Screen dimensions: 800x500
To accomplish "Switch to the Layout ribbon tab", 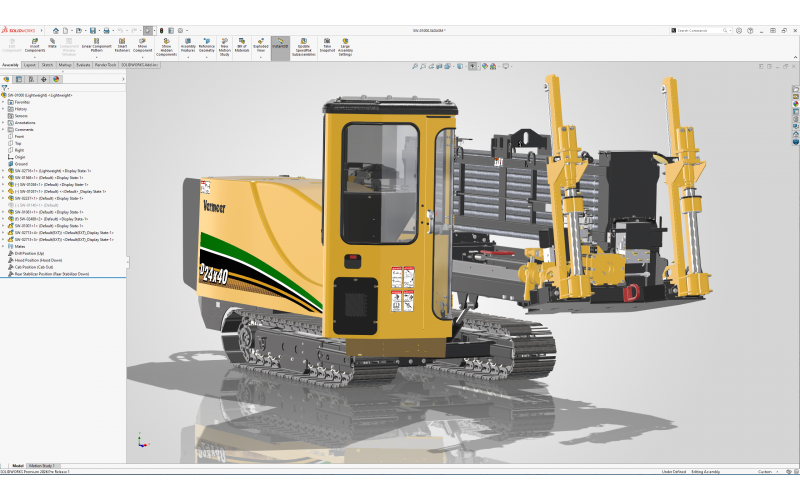I will pyautogui.click(x=30, y=65).
